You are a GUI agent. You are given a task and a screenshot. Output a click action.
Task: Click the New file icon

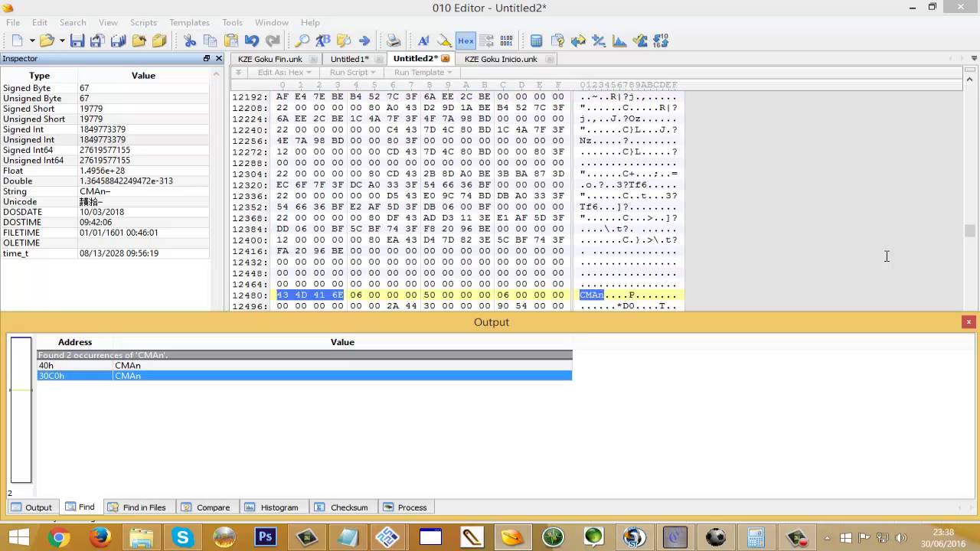pos(18,41)
